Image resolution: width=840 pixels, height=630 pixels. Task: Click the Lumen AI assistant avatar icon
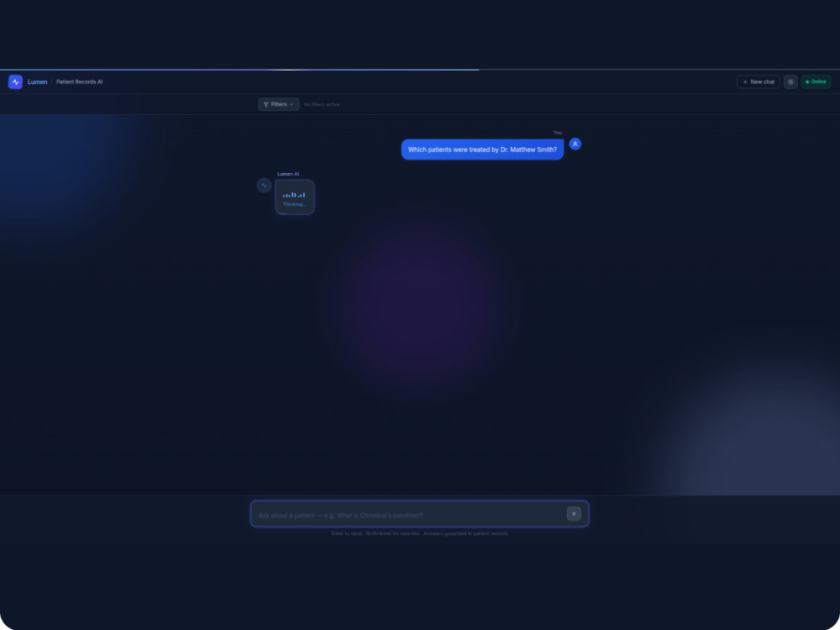point(264,186)
